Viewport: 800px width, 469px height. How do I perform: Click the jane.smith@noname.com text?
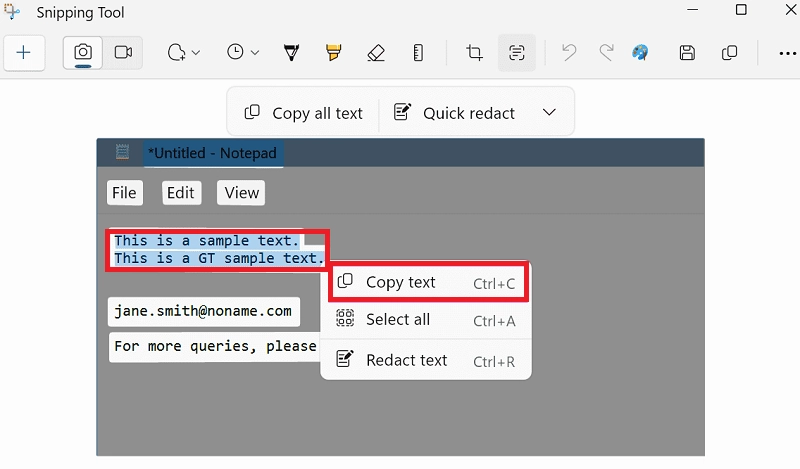pos(203,311)
